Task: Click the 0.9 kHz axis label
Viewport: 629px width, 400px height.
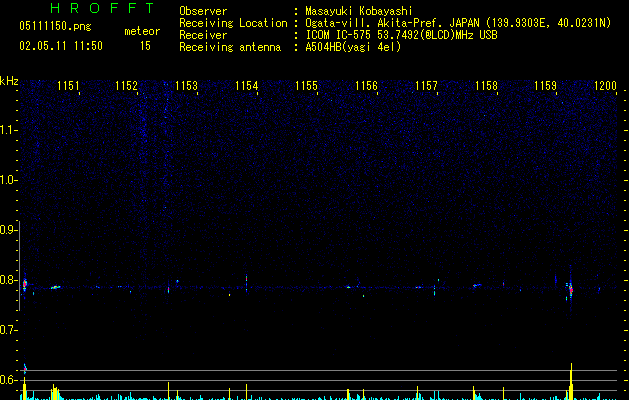Action: pos(9,230)
